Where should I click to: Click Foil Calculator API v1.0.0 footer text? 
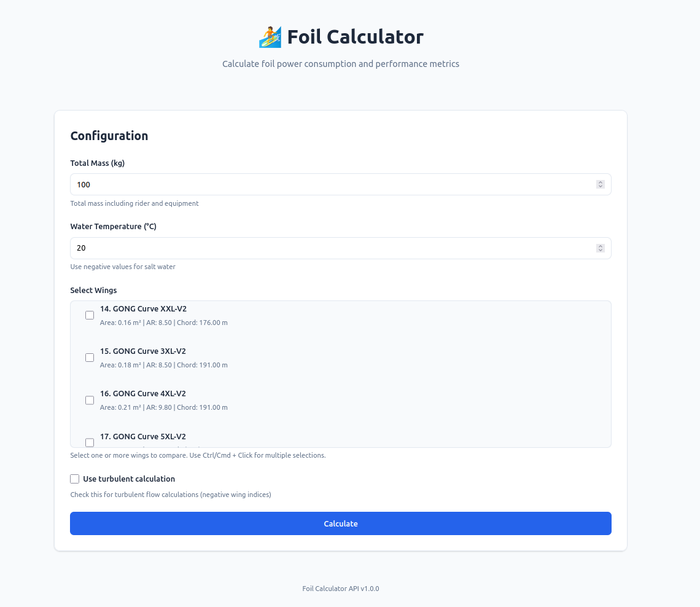[x=341, y=589]
